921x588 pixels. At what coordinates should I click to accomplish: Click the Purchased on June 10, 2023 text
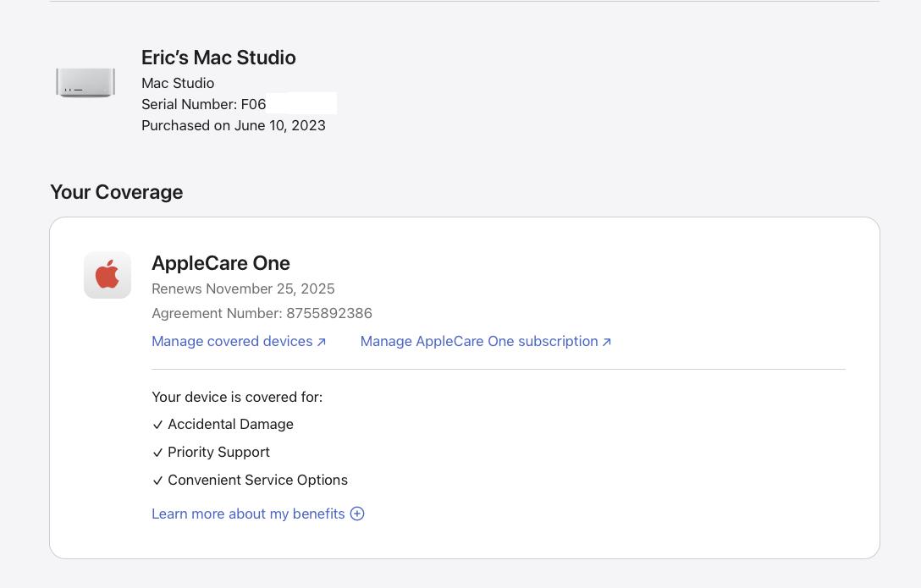click(x=234, y=125)
